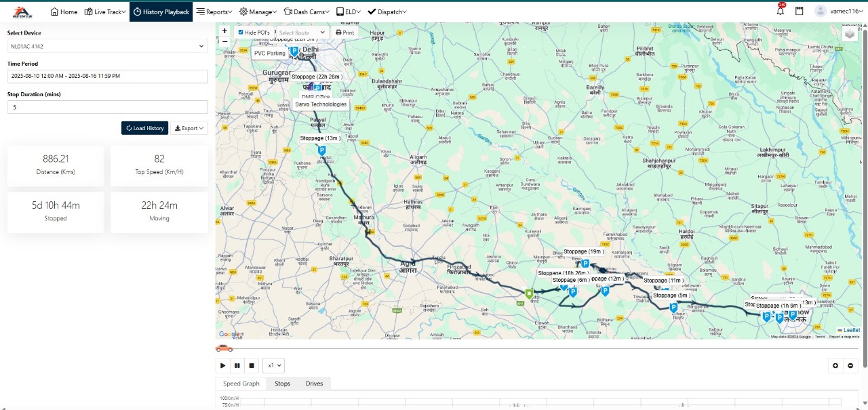This screenshot has height=410, width=868.
Task: Click the Stop Duration input field
Action: click(107, 107)
